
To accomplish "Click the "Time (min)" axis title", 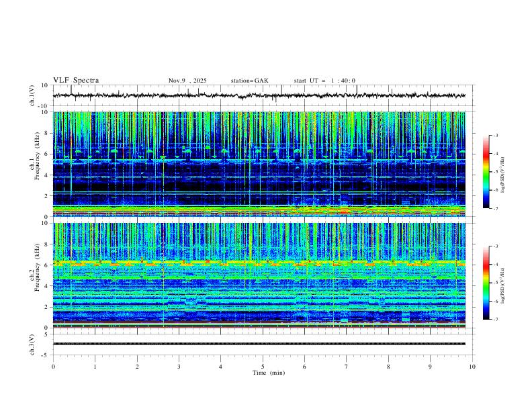I will (x=269, y=373).
